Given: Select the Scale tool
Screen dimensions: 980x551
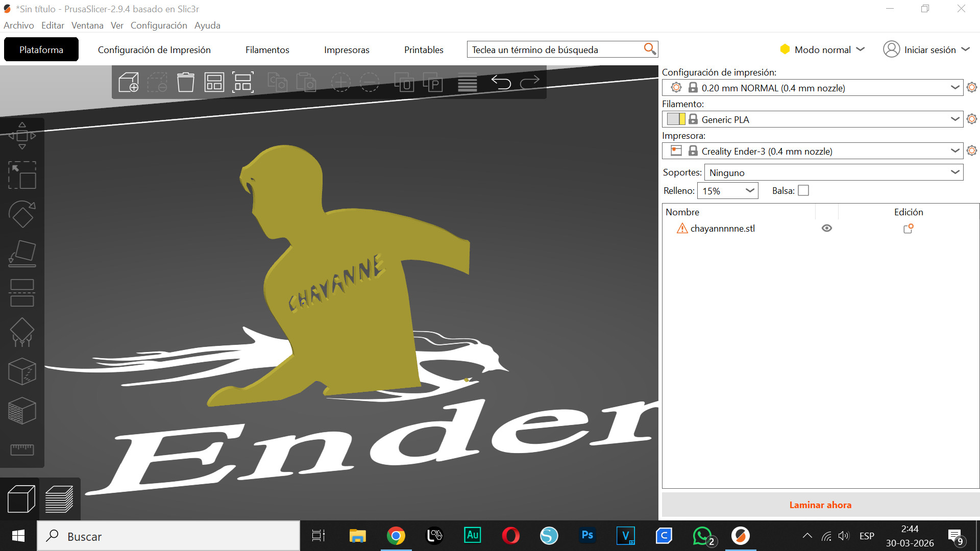Looking at the screenshot, I should 22,175.
